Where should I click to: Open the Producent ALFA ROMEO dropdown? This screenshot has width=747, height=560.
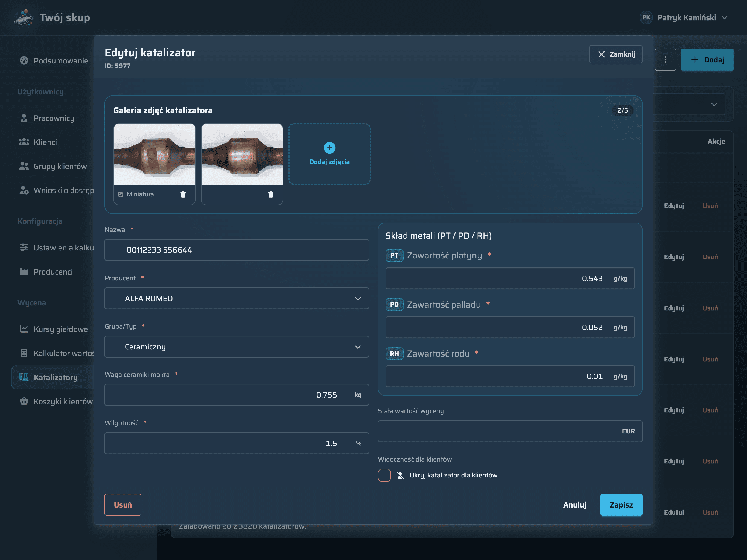click(x=237, y=298)
